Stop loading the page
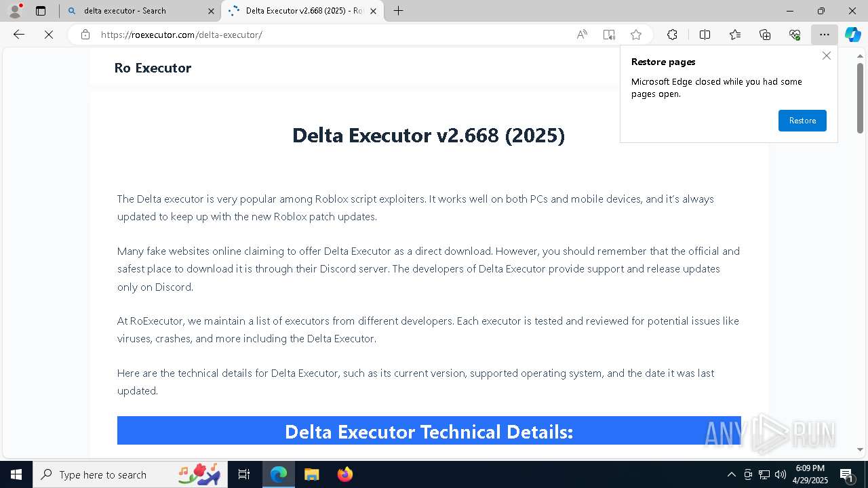Viewport: 868px width, 488px height. (x=49, y=35)
